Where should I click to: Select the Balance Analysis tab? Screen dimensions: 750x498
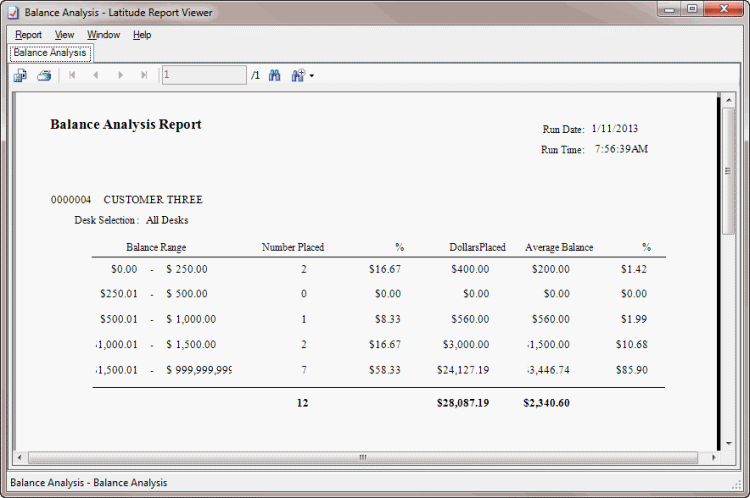click(50, 52)
